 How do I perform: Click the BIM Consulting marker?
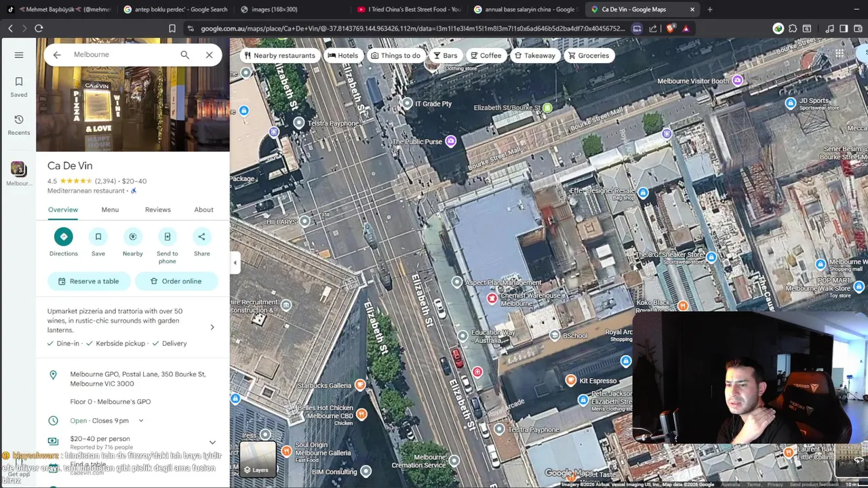click(366, 471)
